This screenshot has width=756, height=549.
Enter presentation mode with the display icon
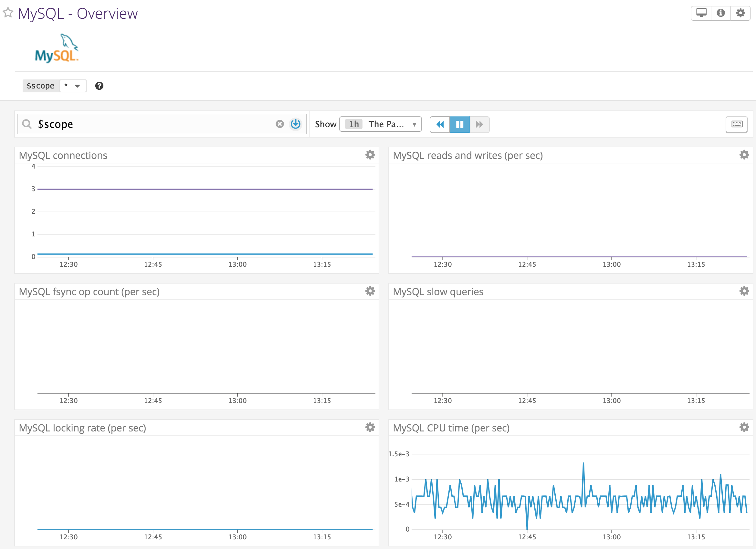pos(701,13)
